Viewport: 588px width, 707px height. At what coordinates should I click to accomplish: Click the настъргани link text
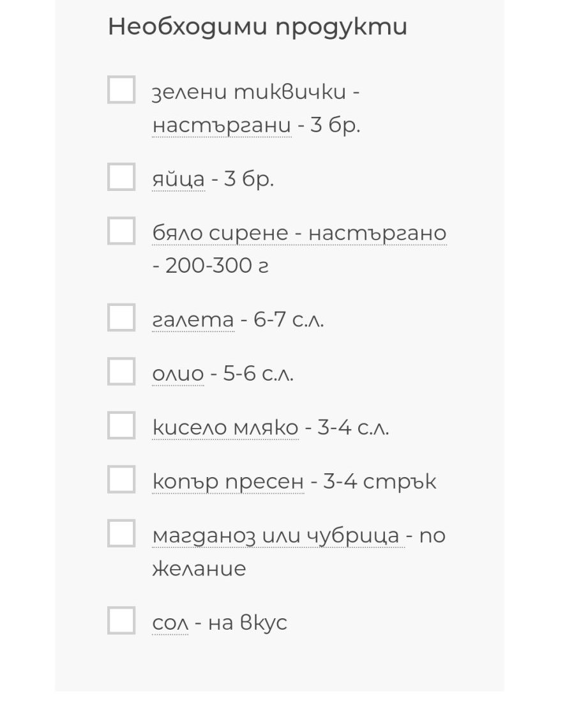pyautogui.click(x=222, y=126)
